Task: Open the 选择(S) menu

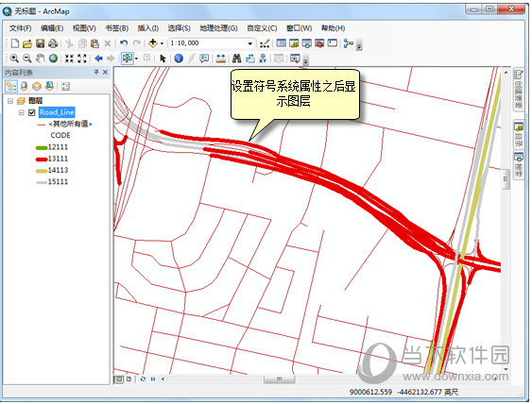Action: (x=180, y=28)
